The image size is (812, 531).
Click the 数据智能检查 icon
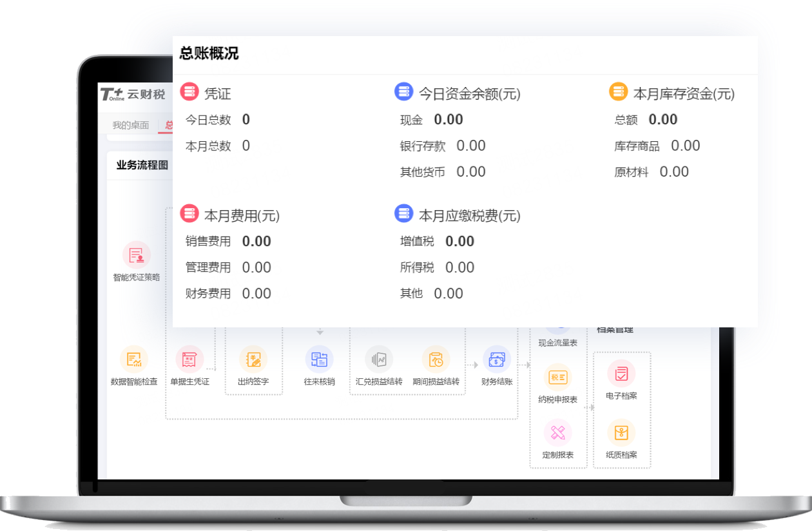click(x=134, y=360)
